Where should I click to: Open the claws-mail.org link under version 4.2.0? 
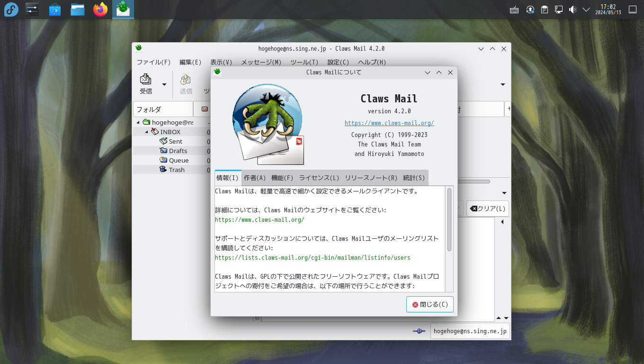(389, 123)
